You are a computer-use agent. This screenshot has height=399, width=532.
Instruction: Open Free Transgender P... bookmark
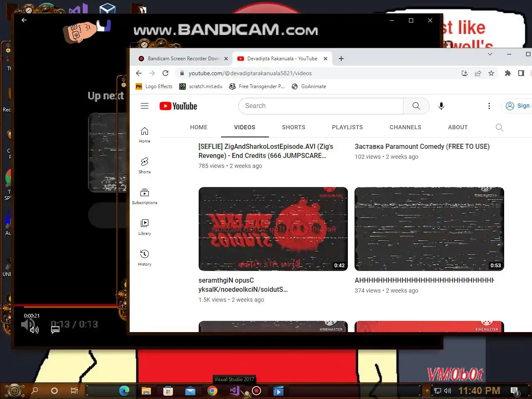click(257, 86)
